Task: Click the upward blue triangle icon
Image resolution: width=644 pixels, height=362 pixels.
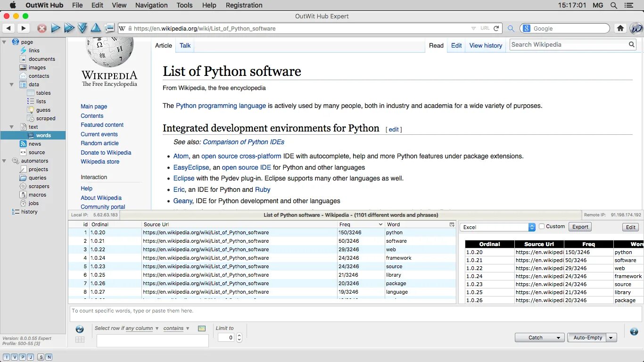Action: 96,28
